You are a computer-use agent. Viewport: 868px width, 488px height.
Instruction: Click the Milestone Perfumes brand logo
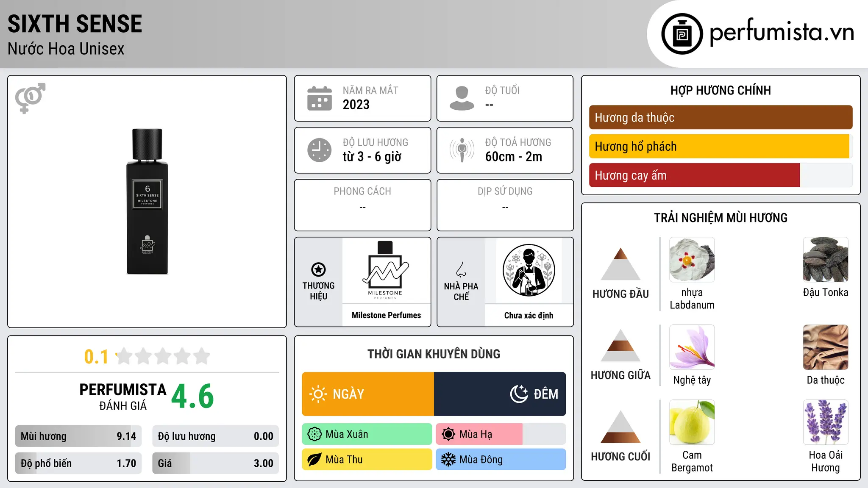386,270
